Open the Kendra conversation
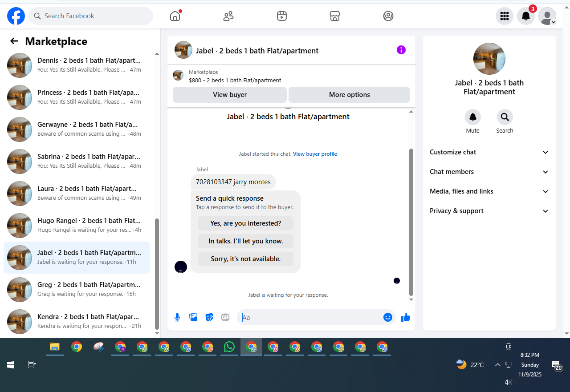 77,322
